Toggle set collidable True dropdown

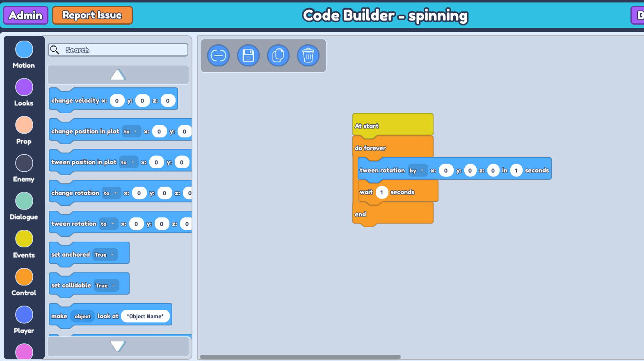(x=106, y=286)
